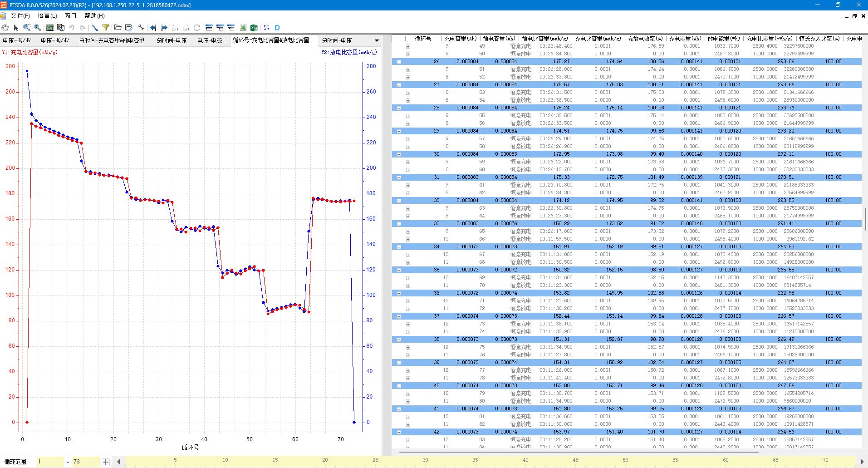Switch to the 电压-电流 tab
The width and height of the screenshot is (868, 468).
click(210, 40)
